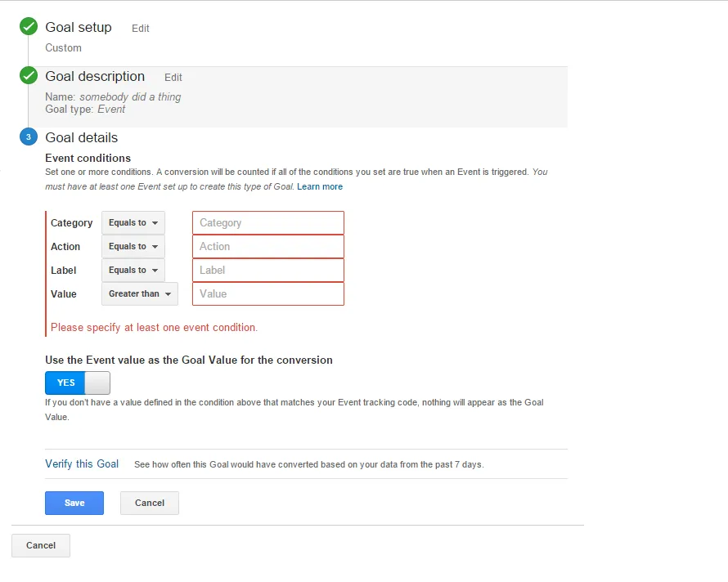
Task: Open the Value 'Greater than' dropdown
Action: (x=139, y=293)
